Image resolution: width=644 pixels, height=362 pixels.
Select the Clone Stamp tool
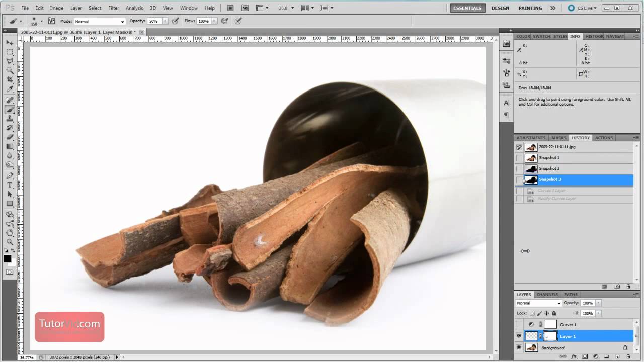point(10,119)
